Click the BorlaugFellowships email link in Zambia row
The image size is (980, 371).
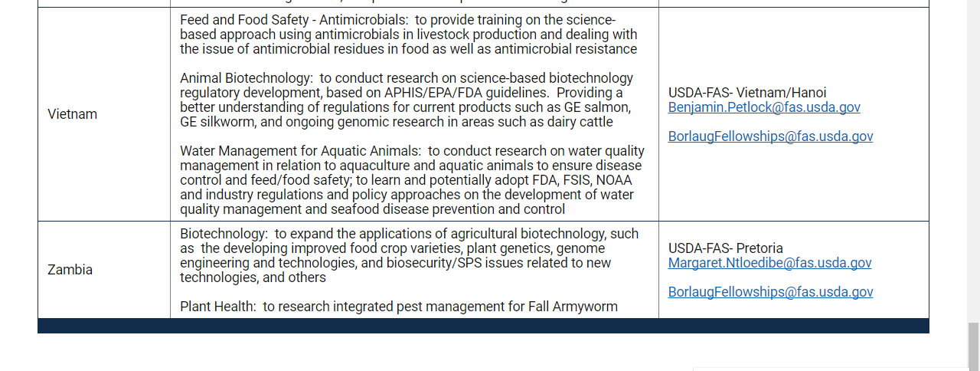click(770, 292)
